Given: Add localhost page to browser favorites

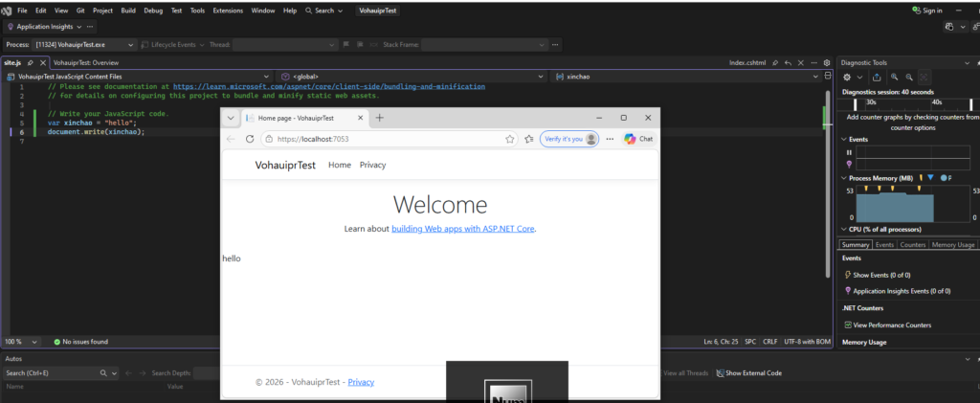Looking at the screenshot, I should point(510,139).
